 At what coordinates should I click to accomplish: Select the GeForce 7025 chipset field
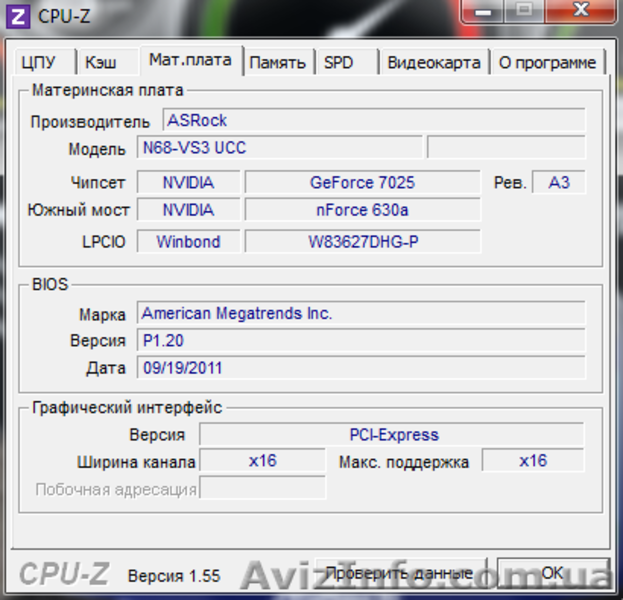pos(362,182)
